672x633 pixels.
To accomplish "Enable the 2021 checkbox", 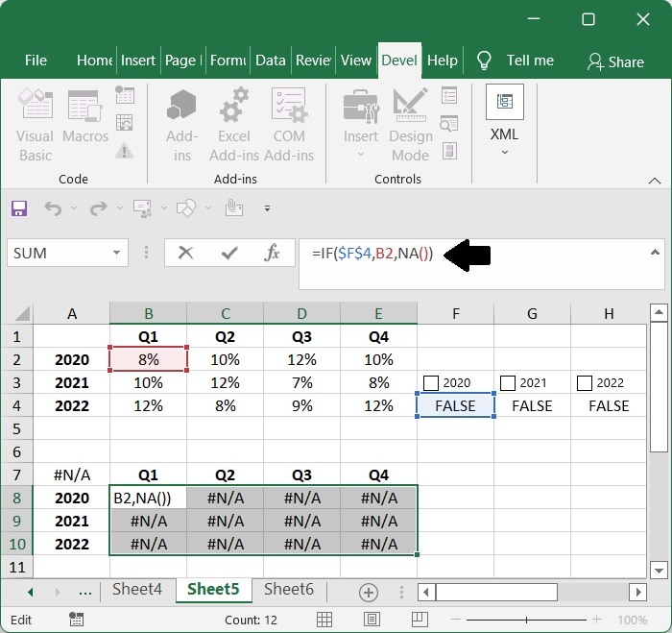I will click(x=508, y=383).
